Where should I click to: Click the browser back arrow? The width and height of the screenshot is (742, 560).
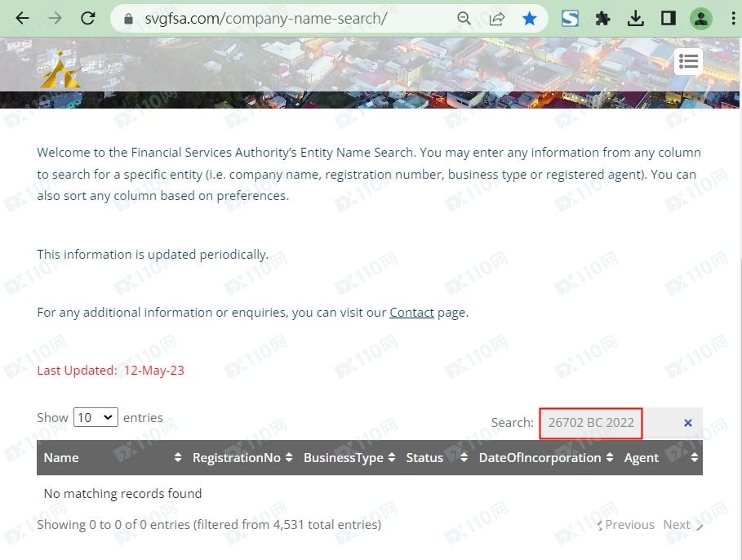(22, 19)
